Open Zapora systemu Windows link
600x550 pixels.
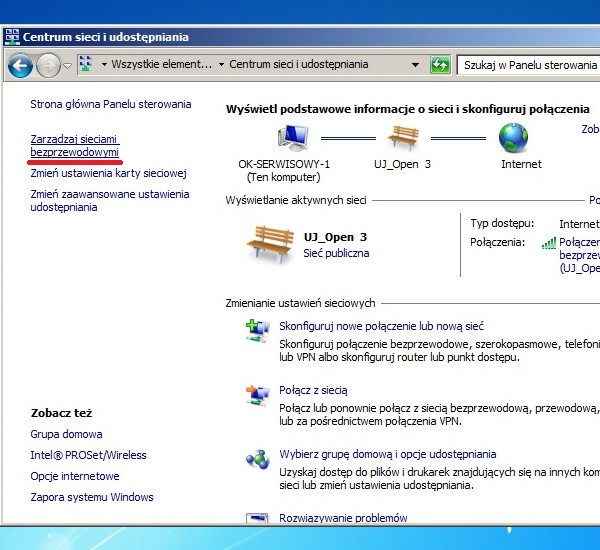(92, 497)
